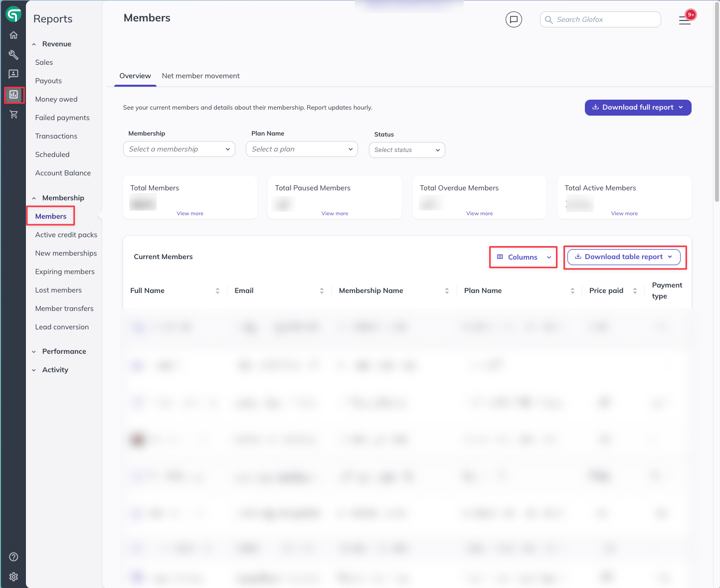Open the help question mark icon
Screen dimensions: 720x588
(x=13, y=557)
